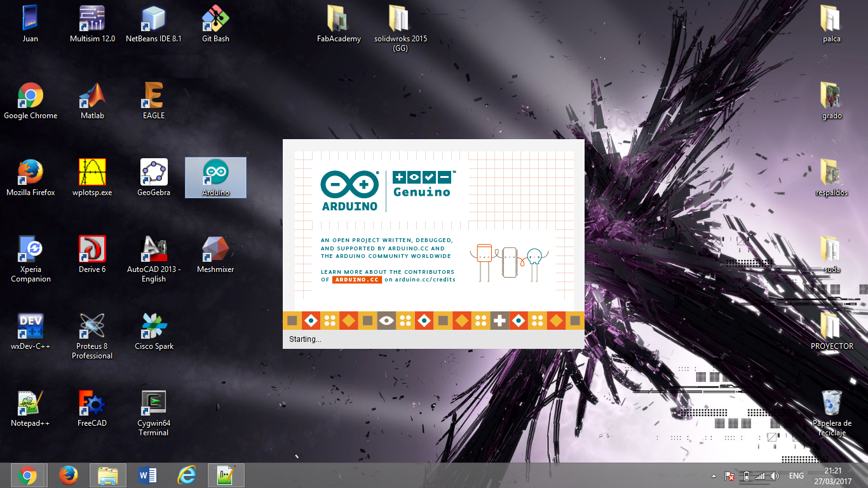Screen dimensions: 868x488
Task: Select the Multisim 12.0 desktop shortcut
Action: (92, 25)
